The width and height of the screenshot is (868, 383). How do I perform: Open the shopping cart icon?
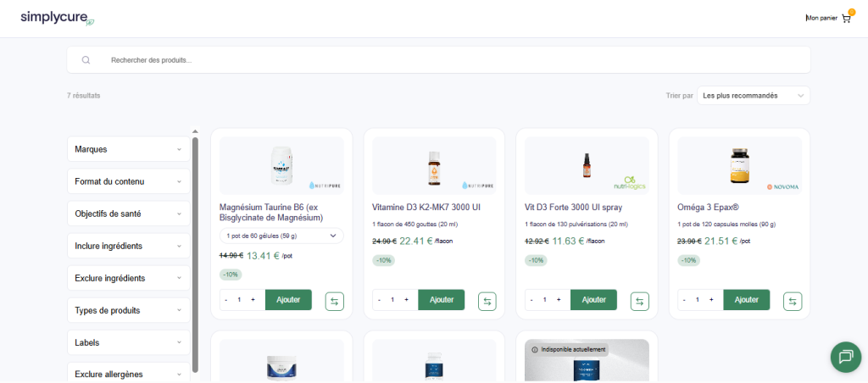pyautogui.click(x=845, y=18)
